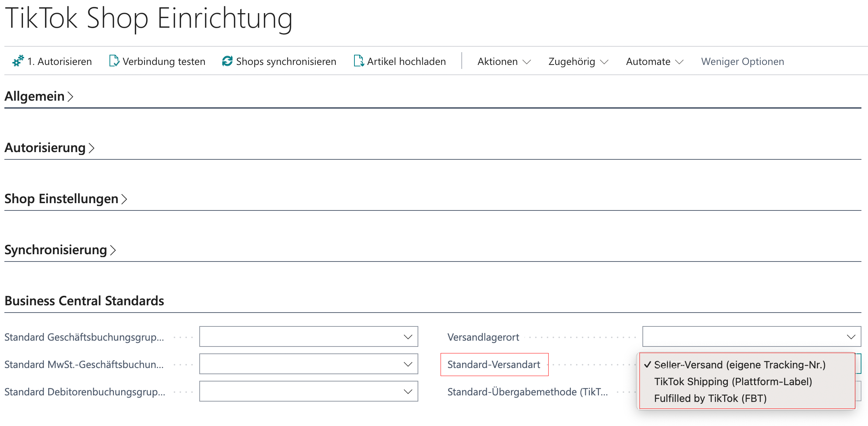
Task: Open Standard Debitorenbuchungsgruppe dropdown arrow
Action: point(408,391)
